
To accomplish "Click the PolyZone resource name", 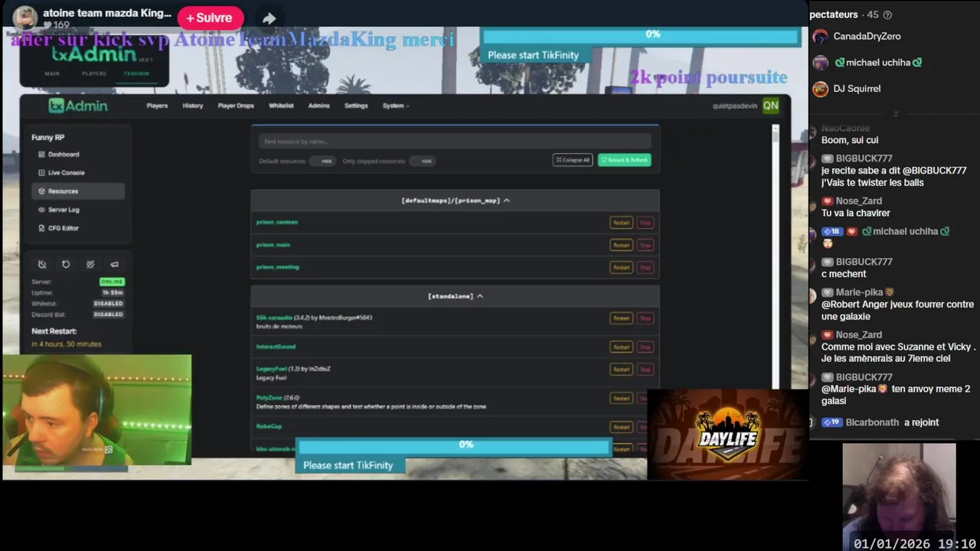I will coord(269,398).
